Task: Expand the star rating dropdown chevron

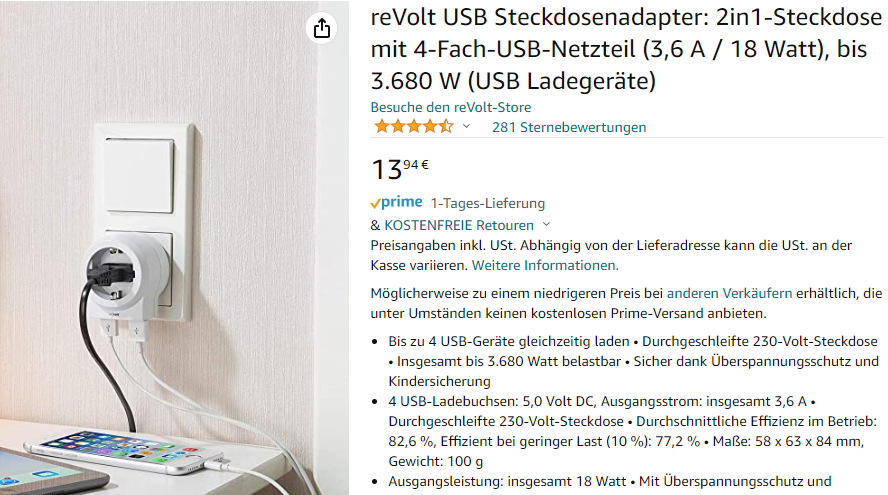Action: [x=467, y=126]
